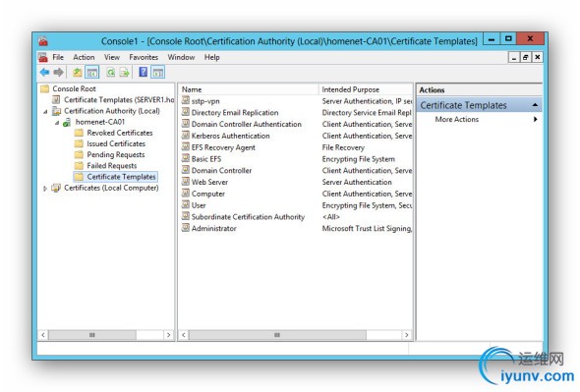The image size is (580, 392).
Task: Click the Back arrow toolbar icon
Action: coord(45,72)
